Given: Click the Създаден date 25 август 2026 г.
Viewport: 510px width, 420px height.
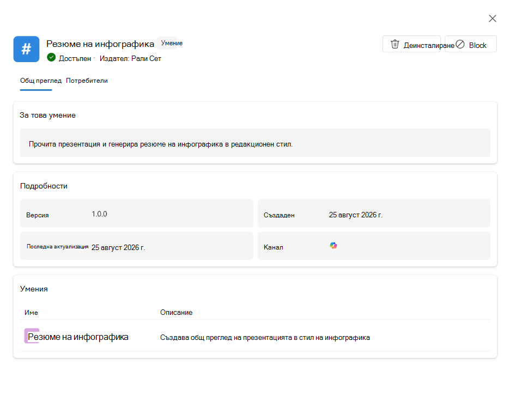Looking at the screenshot, I should click(x=355, y=215).
